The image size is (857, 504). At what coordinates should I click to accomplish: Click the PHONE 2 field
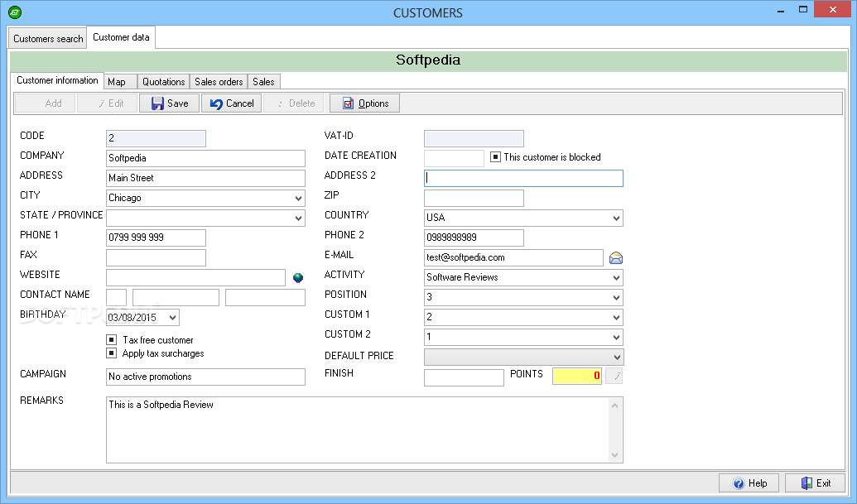click(x=474, y=238)
